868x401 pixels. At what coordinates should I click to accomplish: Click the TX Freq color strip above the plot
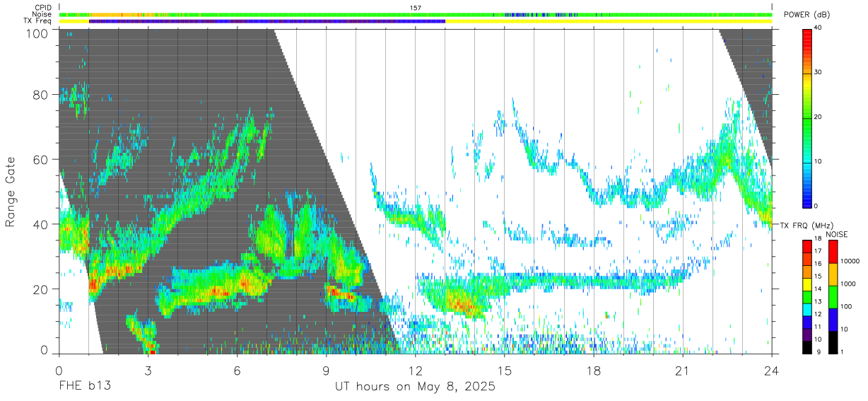point(415,21)
